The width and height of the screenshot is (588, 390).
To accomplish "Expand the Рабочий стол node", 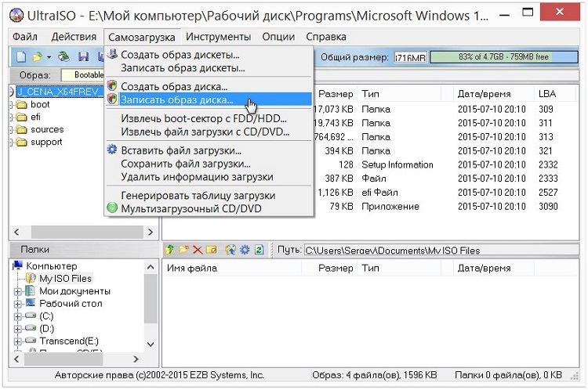I will 17,304.
